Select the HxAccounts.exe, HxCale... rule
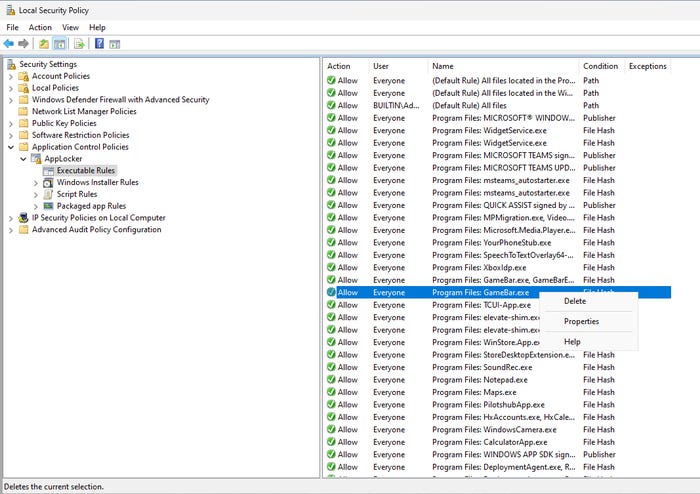Viewport: 700px width, 494px height. 504,417
